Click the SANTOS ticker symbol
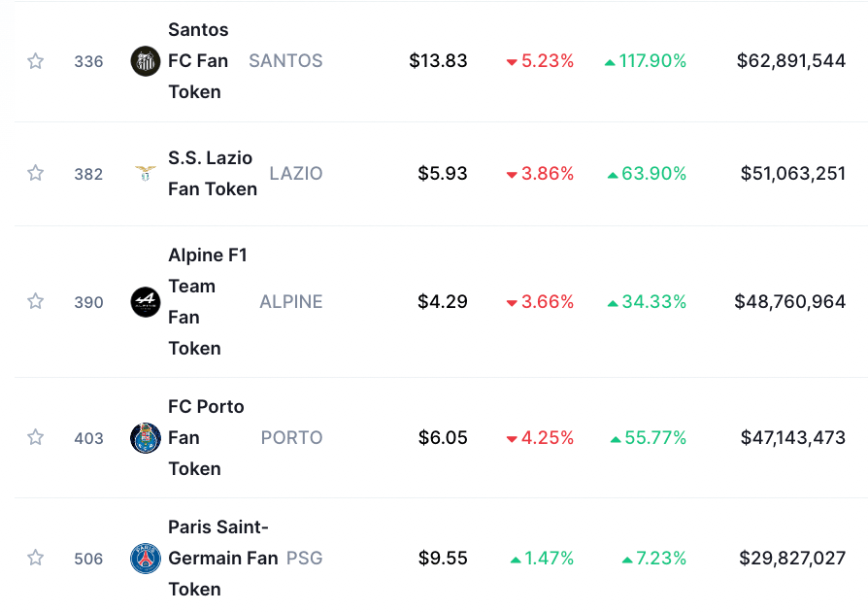 (285, 61)
